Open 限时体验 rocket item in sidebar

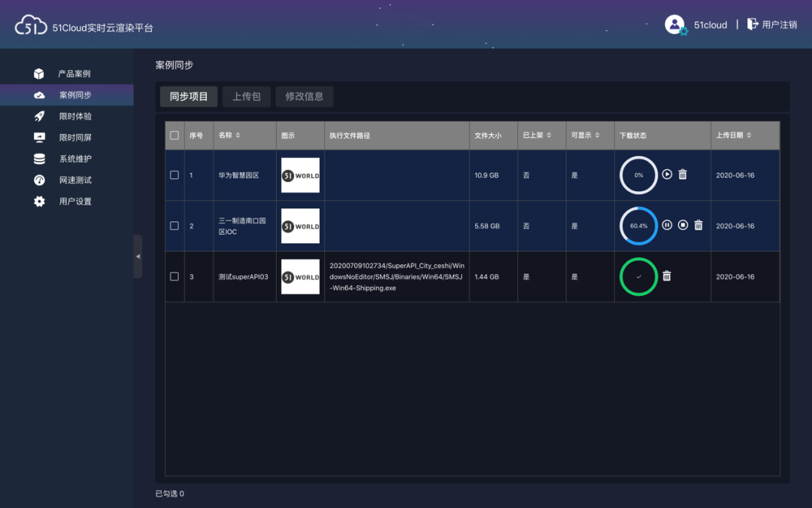point(74,117)
